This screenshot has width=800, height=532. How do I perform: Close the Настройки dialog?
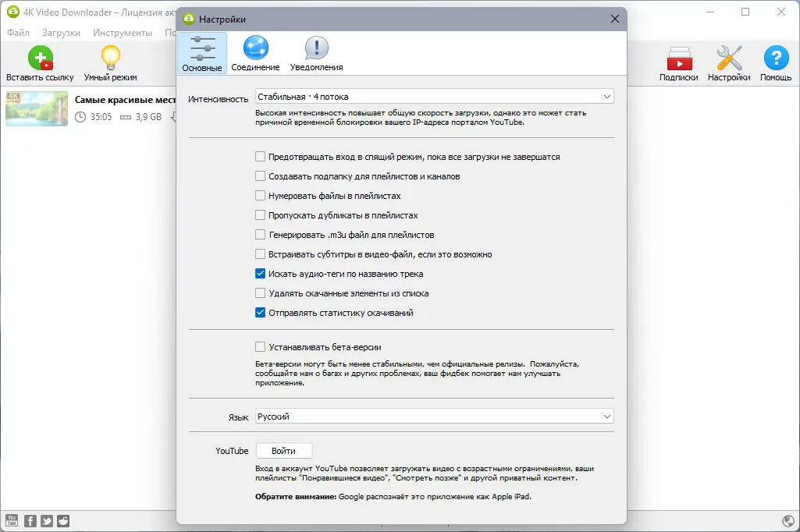coord(615,19)
